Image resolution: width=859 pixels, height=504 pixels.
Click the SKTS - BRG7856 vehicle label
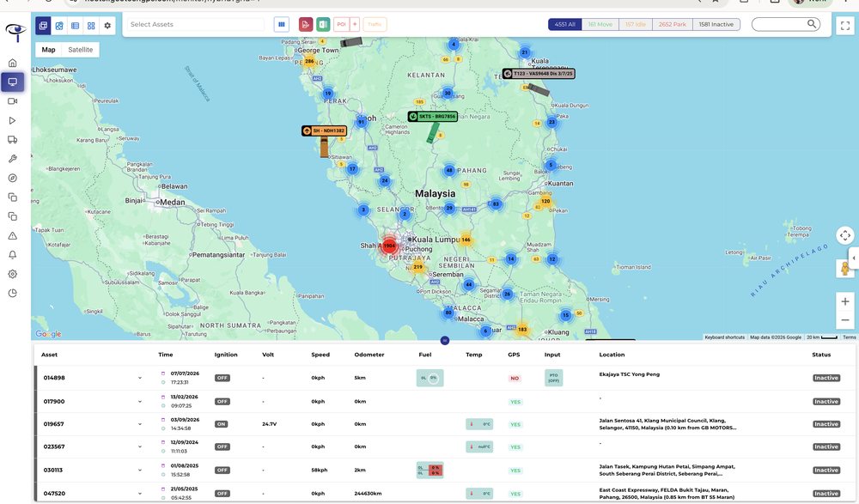pyautogui.click(x=433, y=117)
